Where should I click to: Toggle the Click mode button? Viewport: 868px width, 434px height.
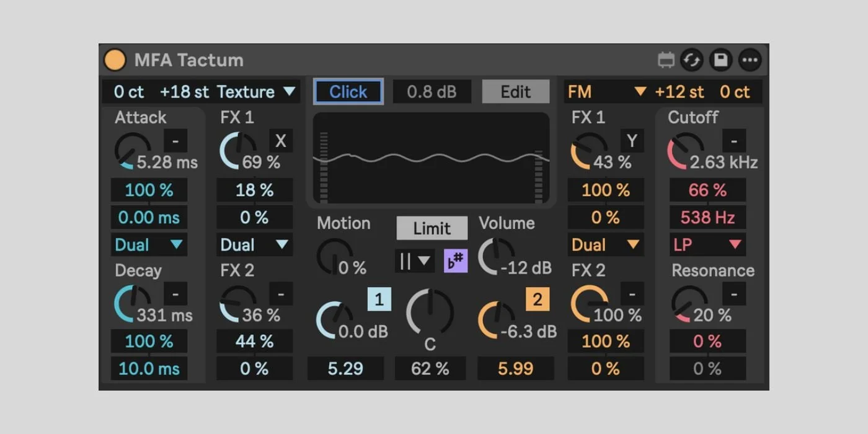point(348,91)
